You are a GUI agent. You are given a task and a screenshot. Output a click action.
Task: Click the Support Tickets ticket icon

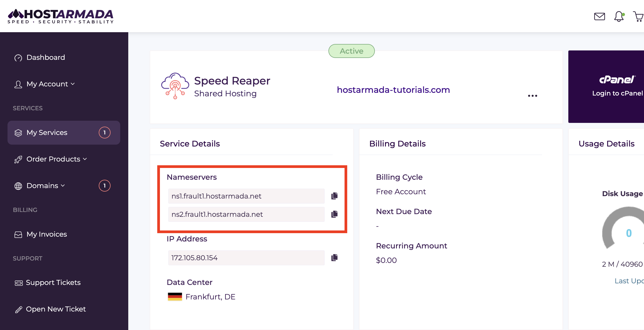(19, 283)
